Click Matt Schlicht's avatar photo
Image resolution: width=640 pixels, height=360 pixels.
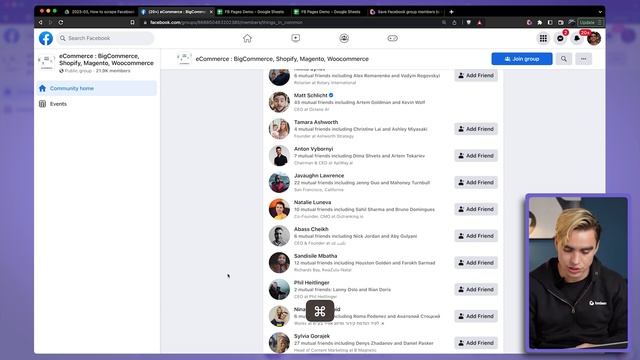click(x=279, y=102)
